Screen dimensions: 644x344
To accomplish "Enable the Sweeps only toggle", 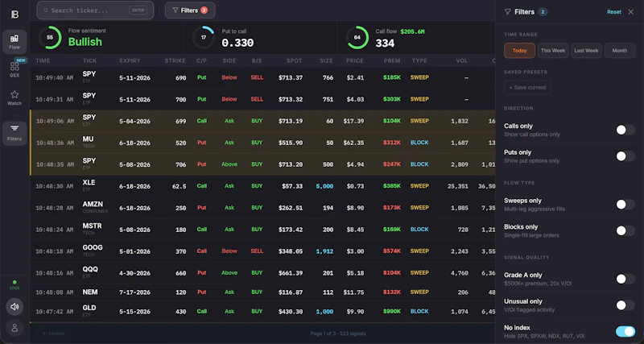I will [625, 205].
